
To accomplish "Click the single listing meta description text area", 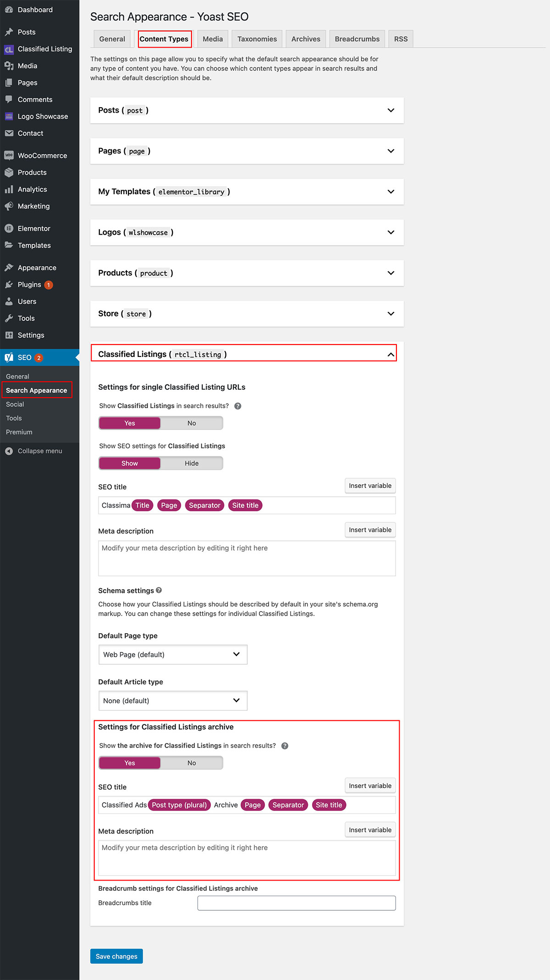I will pos(247,558).
